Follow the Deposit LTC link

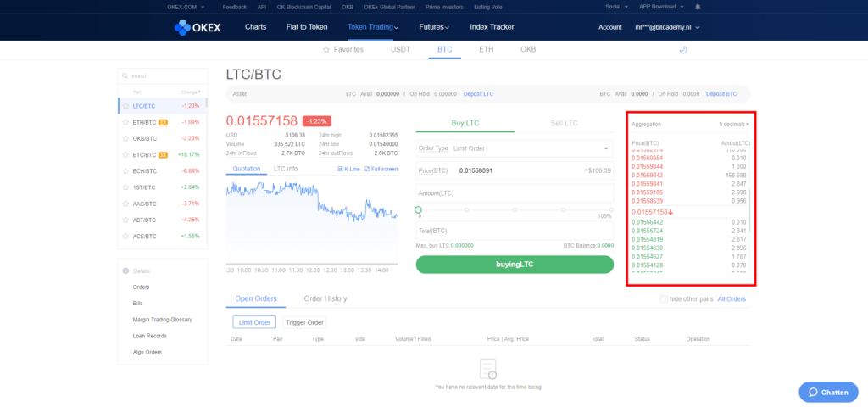478,94
